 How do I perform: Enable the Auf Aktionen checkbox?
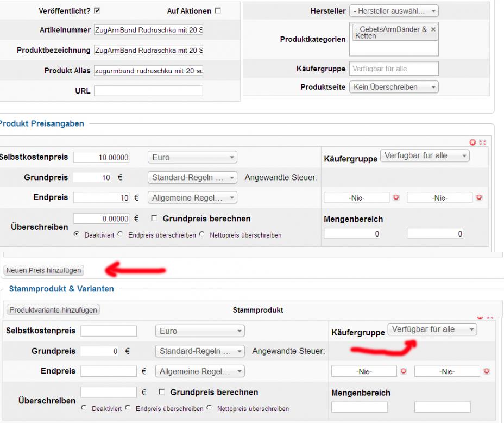click(x=218, y=10)
